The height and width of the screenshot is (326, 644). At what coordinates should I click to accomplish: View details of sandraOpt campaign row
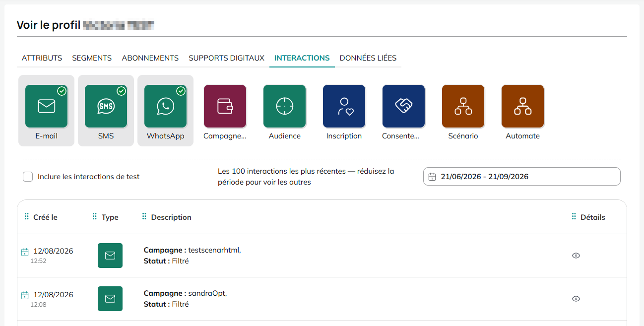(576, 299)
